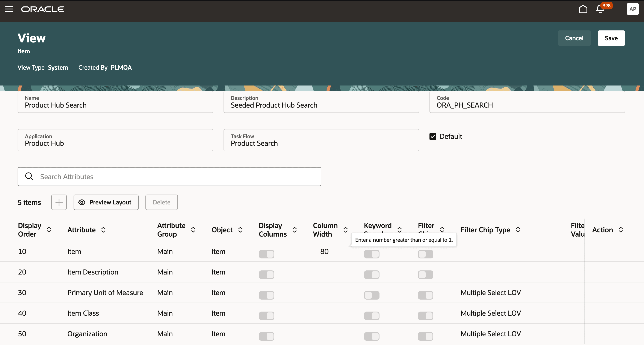Select the Item Class attribute cell
Screen dimensions: 644x345
(x=83, y=313)
